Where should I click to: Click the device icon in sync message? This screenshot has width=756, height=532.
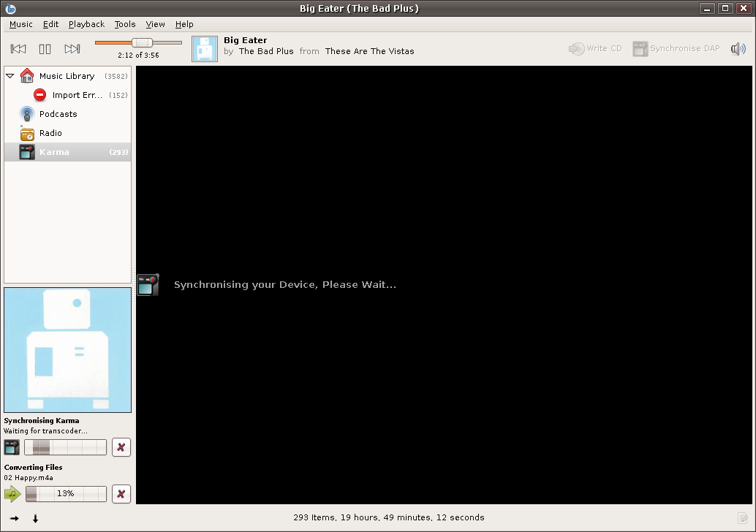point(148,284)
